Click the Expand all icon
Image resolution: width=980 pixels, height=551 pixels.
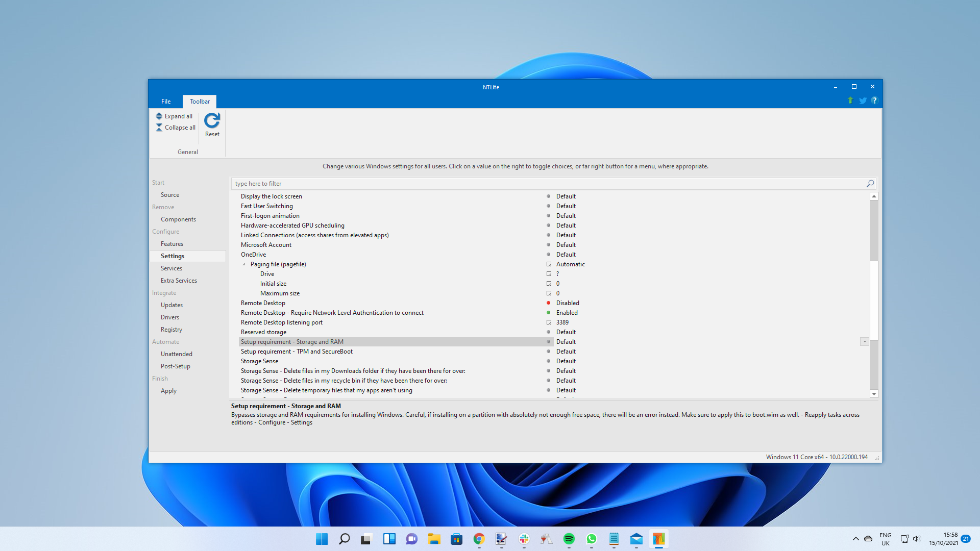159,116
